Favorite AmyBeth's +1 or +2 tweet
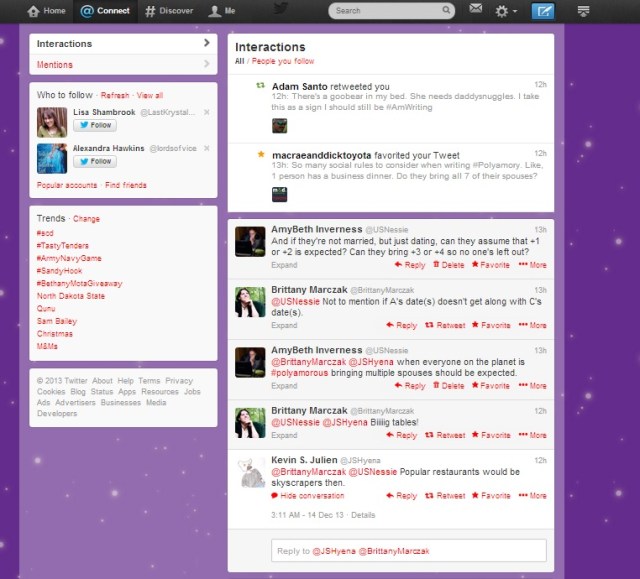This screenshot has width=640, height=579. click(491, 265)
